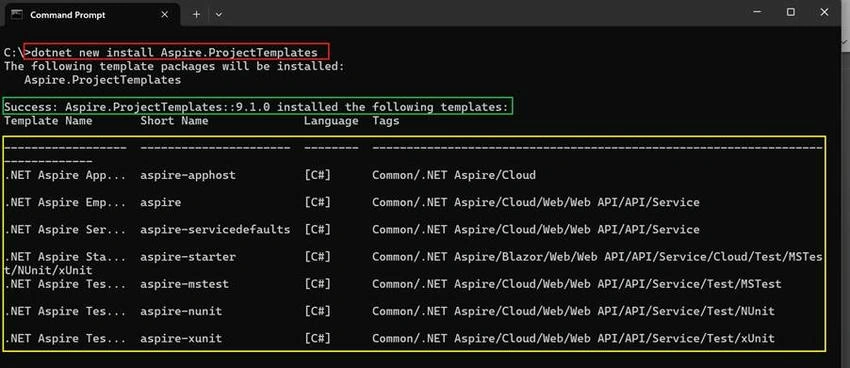850x368 pixels.
Task: Click the tags ending in 'Test/xUnit'
Action: pyautogui.click(x=573, y=339)
